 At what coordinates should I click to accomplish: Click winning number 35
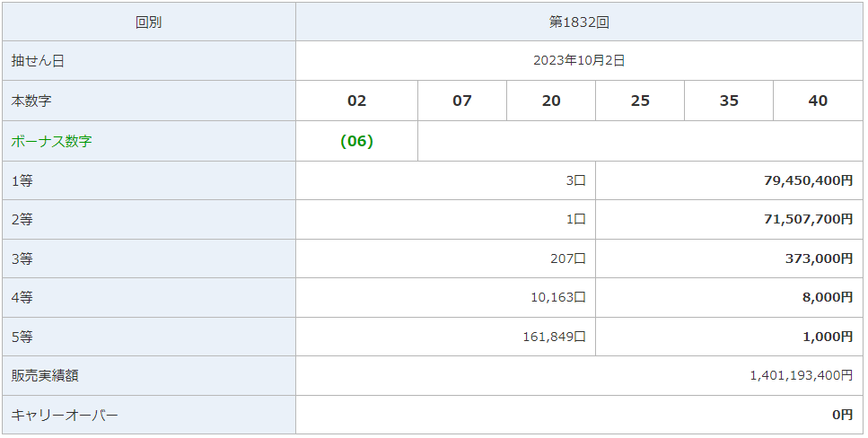[729, 101]
